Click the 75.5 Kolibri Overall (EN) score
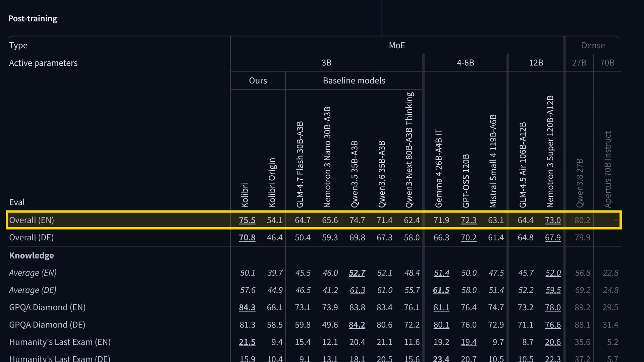The image size is (644, 362). click(x=247, y=220)
